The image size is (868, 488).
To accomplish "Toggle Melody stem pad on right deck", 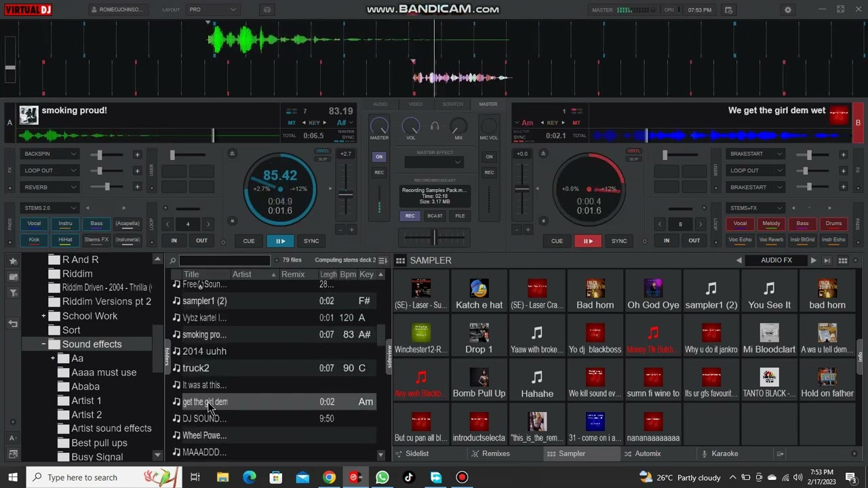I will click(x=771, y=223).
